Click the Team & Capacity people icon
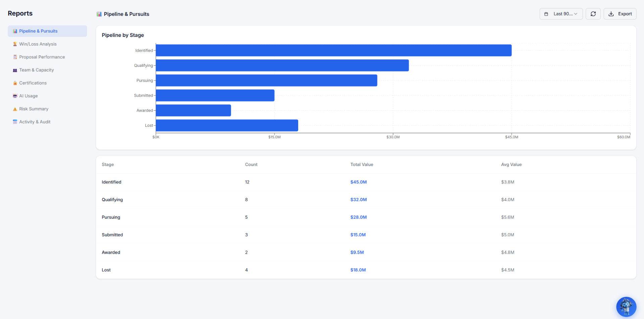Viewport: 644px width, 319px height. click(15, 70)
